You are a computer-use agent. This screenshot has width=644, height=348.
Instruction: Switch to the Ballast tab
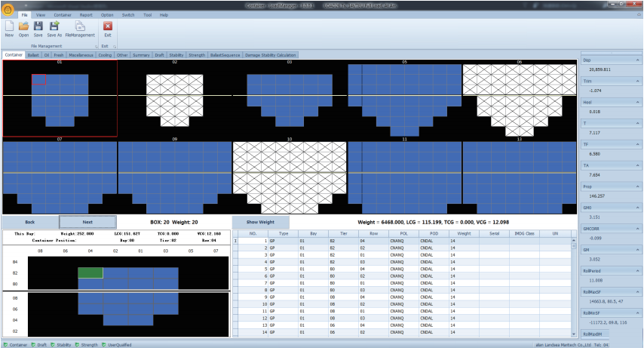click(33, 55)
